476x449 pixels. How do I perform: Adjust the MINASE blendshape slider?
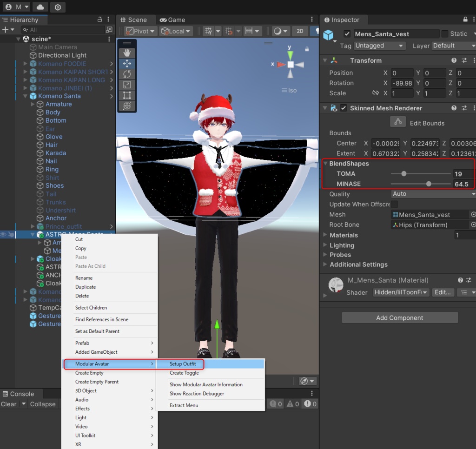428,184
